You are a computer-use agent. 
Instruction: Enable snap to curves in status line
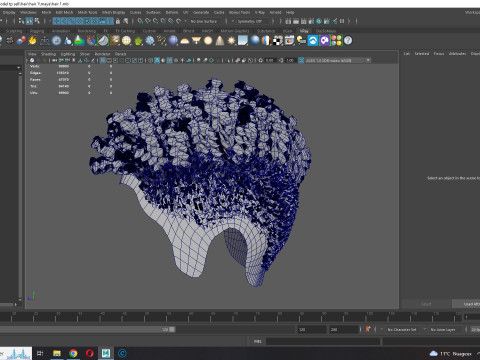point(148,21)
